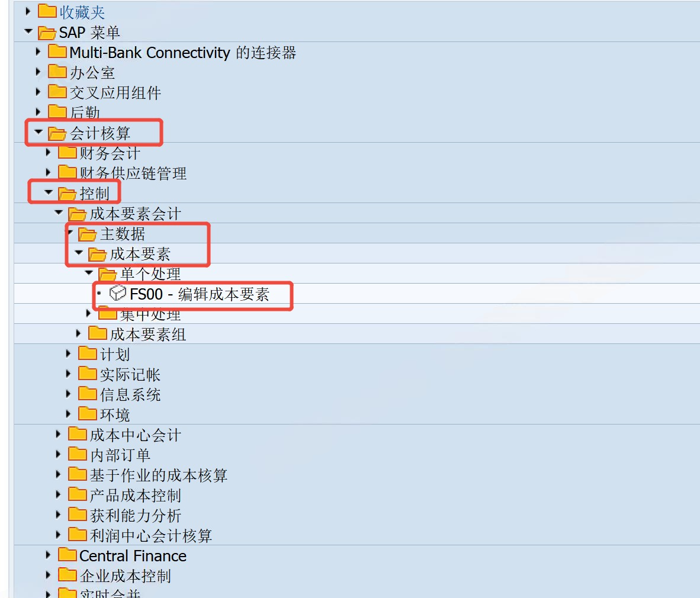Click the 财务供应链管理 folder icon
The width and height of the screenshot is (700, 598).
(68, 172)
